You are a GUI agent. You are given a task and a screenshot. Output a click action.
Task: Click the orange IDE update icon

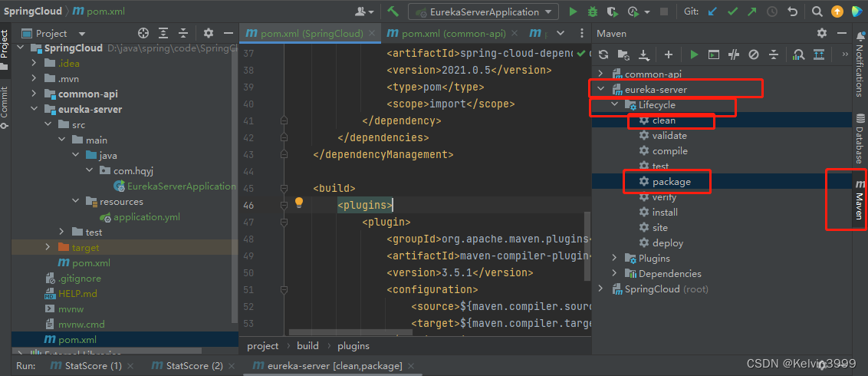(x=837, y=12)
